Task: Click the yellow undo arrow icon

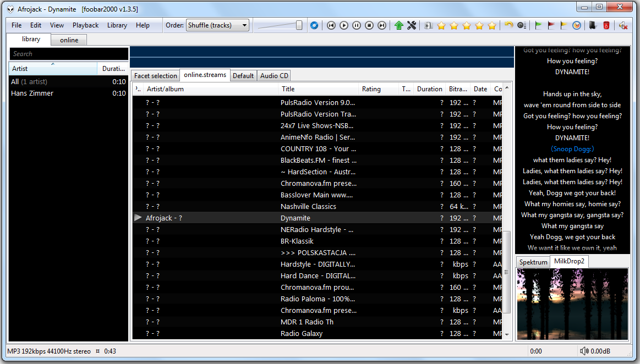Action: pyautogui.click(x=508, y=25)
